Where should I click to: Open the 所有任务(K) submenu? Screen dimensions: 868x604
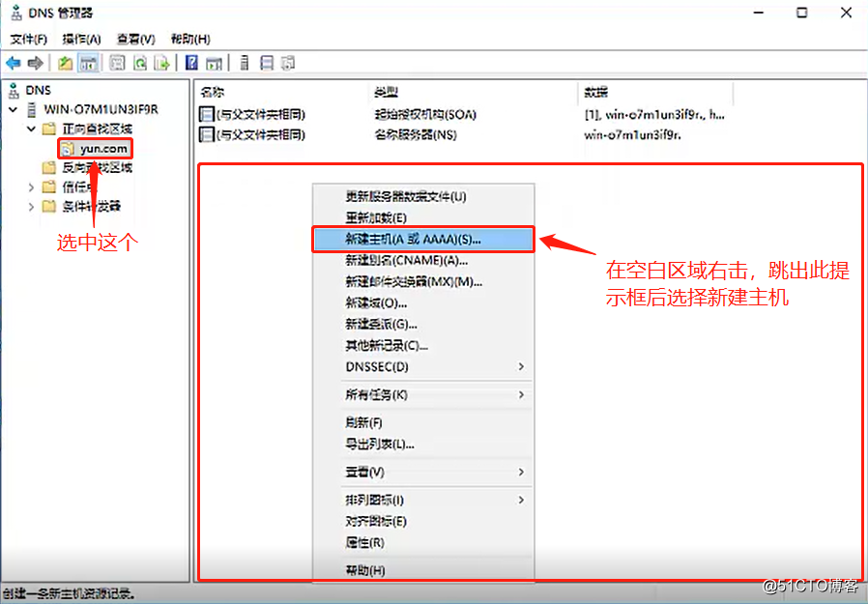423,394
